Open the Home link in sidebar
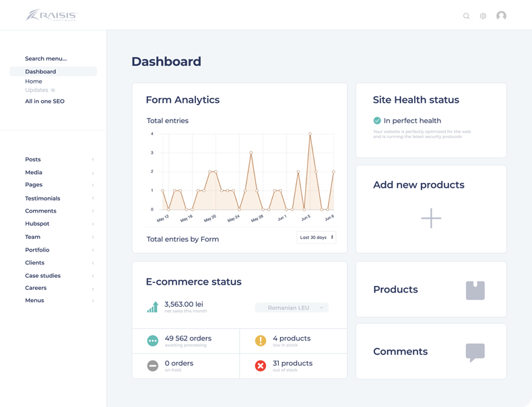Image resolution: width=532 pixels, height=407 pixels. 34,81
